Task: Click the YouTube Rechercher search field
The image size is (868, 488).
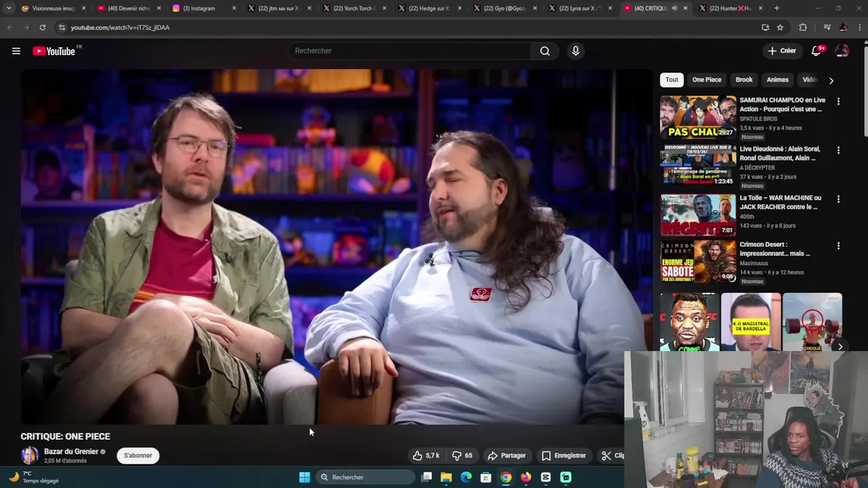Action: (409, 51)
